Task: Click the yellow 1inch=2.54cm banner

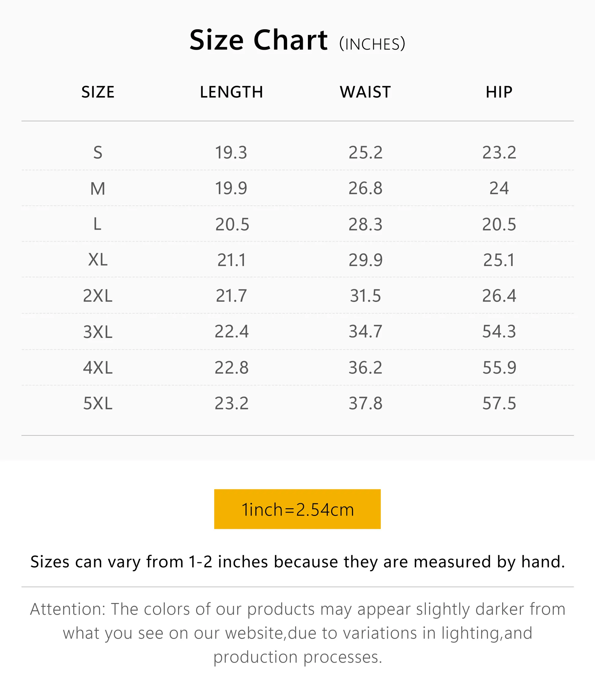Action: [297, 509]
